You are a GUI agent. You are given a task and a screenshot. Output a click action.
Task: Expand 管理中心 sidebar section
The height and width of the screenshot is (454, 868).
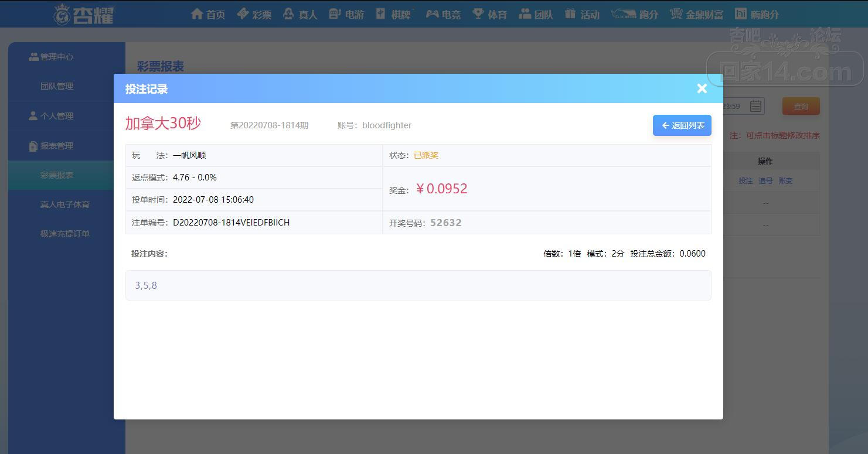click(x=67, y=57)
